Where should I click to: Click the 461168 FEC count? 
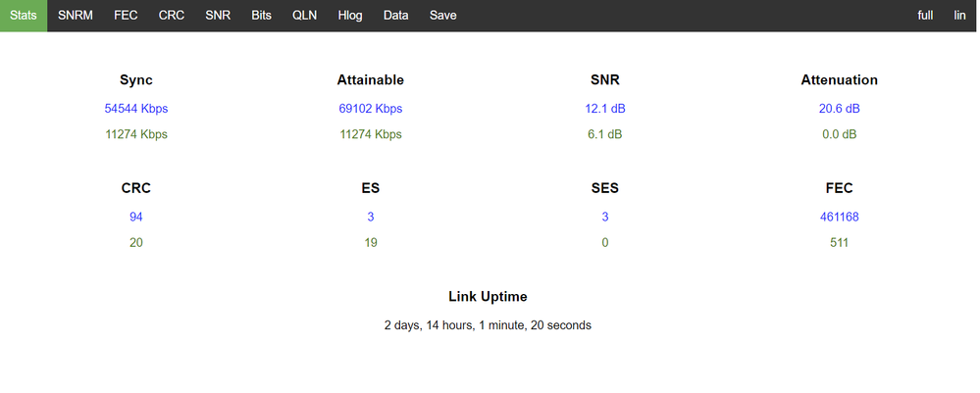(x=839, y=217)
